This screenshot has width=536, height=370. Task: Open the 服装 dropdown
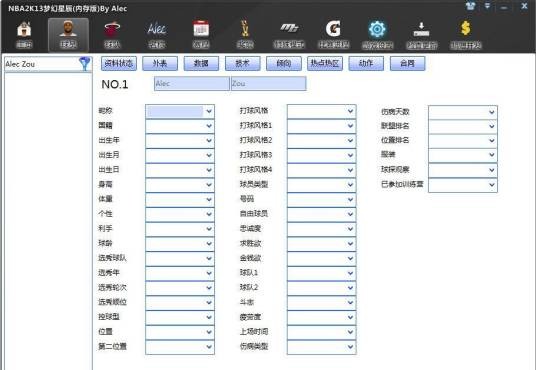pyautogui.click(x=463, y=156)
